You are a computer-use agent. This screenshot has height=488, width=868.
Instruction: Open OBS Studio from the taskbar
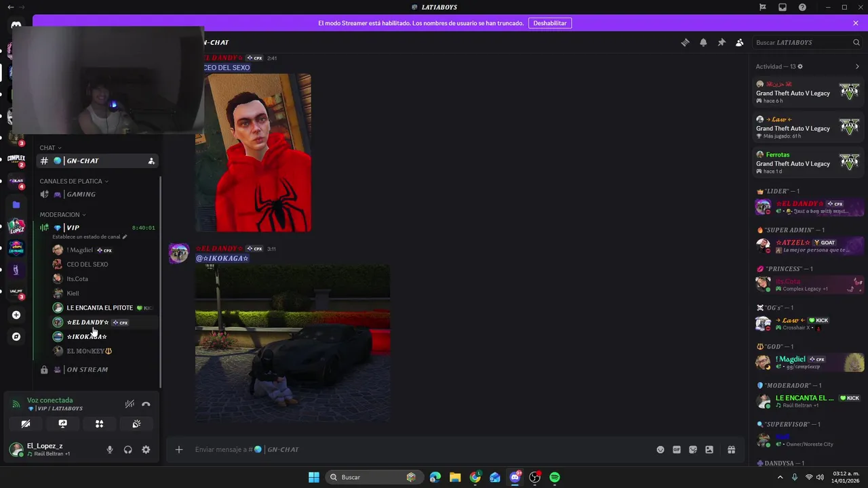pos(534,477)
